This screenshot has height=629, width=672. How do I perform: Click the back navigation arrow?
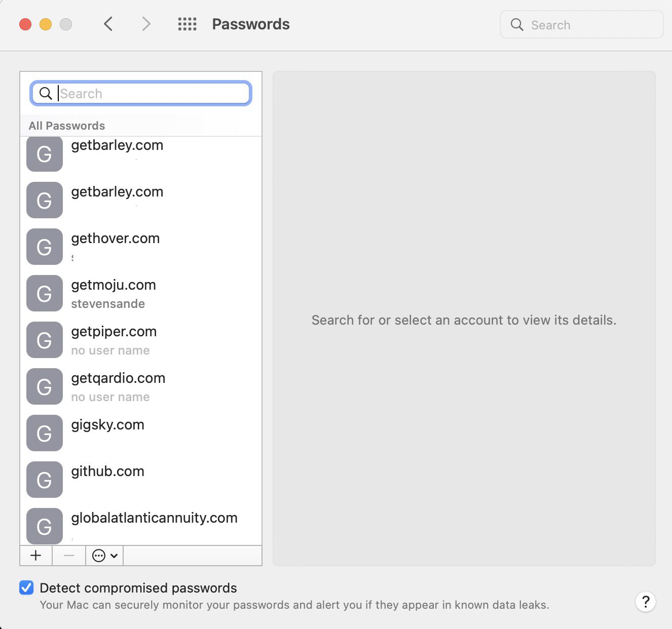point(108,24)
